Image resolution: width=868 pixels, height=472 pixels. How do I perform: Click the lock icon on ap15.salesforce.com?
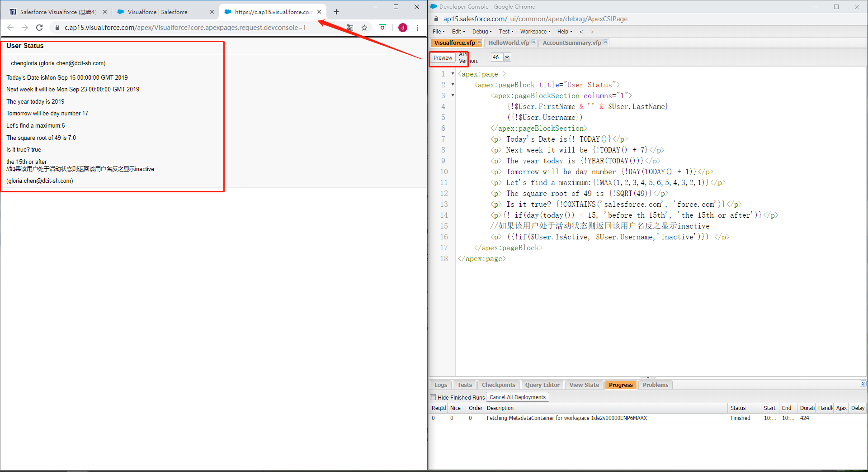436,19
